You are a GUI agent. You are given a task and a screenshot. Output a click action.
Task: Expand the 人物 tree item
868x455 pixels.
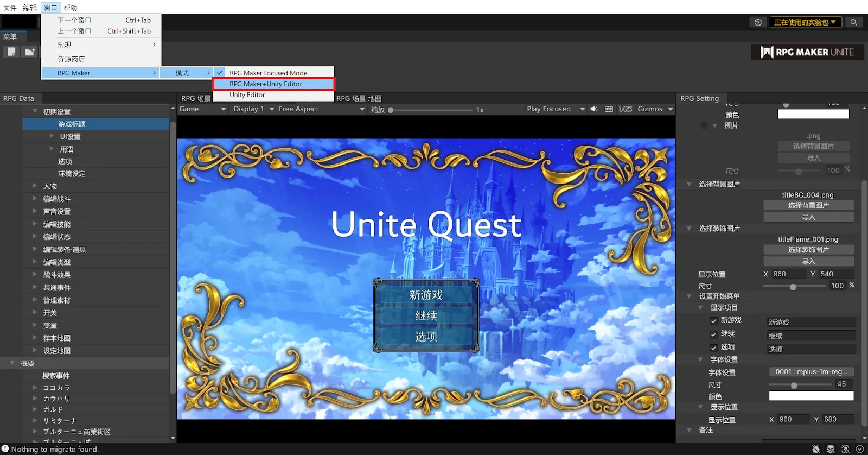(35, 186)
